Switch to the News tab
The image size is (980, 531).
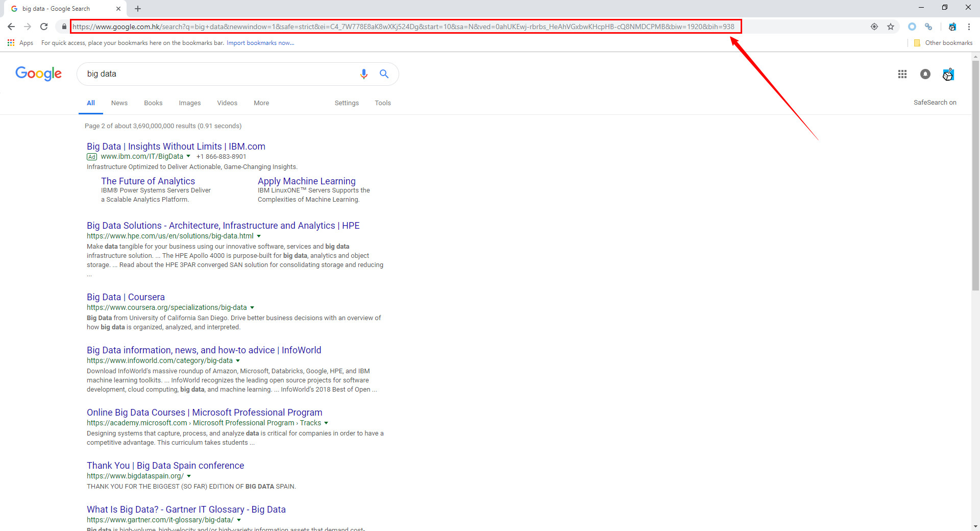[119, 103]
